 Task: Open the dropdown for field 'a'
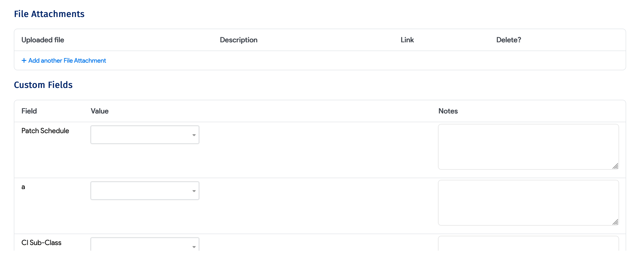[144, 191]
